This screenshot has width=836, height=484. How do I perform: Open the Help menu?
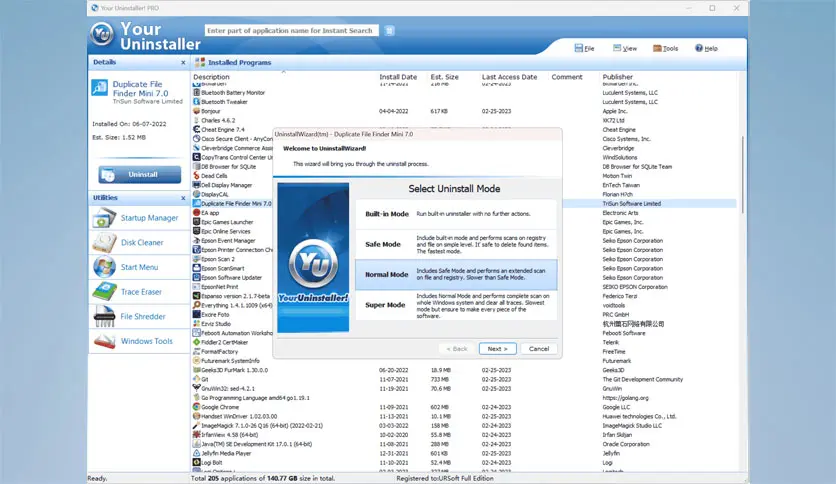pos(706,48)
